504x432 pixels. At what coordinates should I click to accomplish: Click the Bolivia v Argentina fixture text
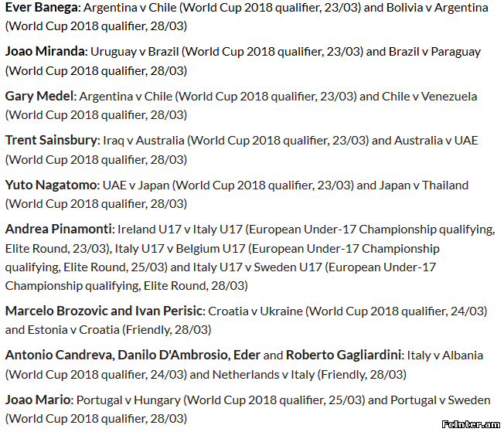(x=438, y=8)
